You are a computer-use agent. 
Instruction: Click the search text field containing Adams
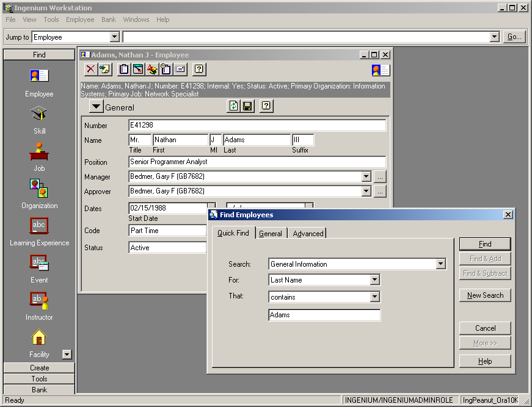pyautogui.click(x=324, y=315)
